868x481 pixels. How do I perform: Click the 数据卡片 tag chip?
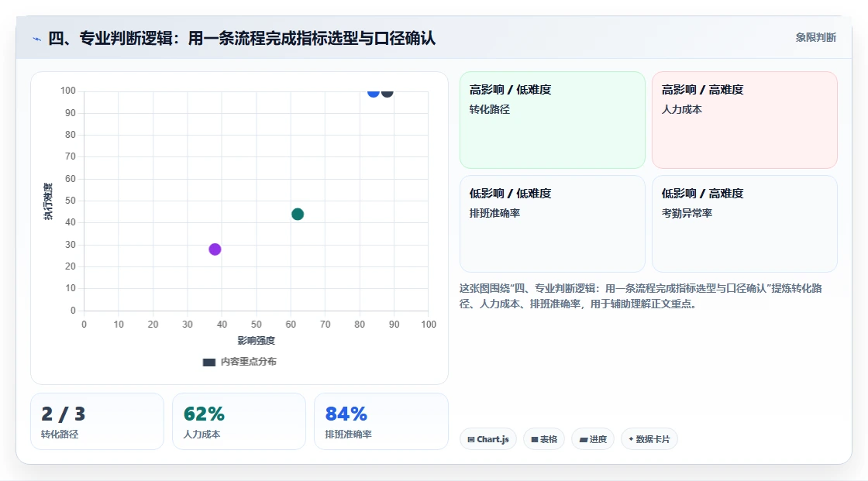649,439
